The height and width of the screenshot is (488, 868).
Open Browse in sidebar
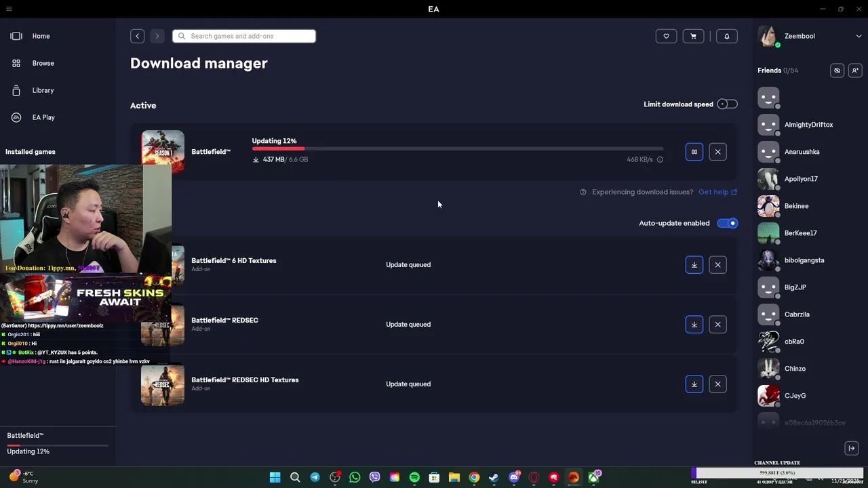(x=43, y=63)
